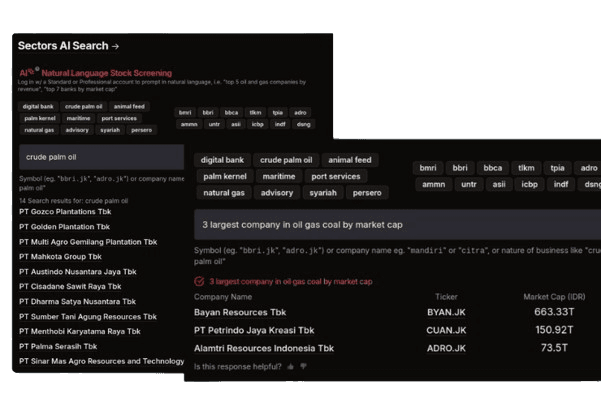Choose 'indf' ticker chip in front panel
The image size is (601, 415).
pos(561,184)
